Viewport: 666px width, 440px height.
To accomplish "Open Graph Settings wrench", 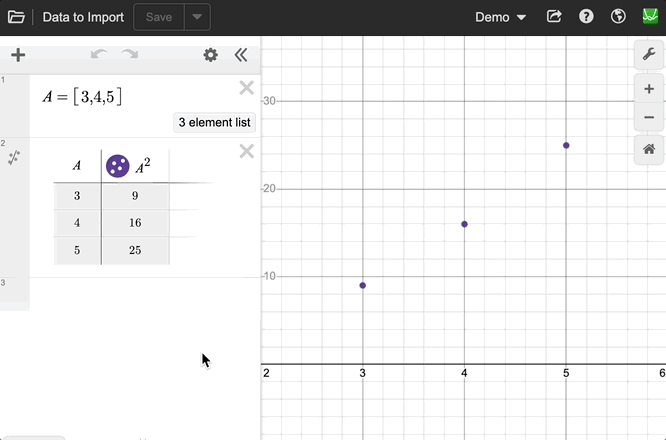I will 649,55.
